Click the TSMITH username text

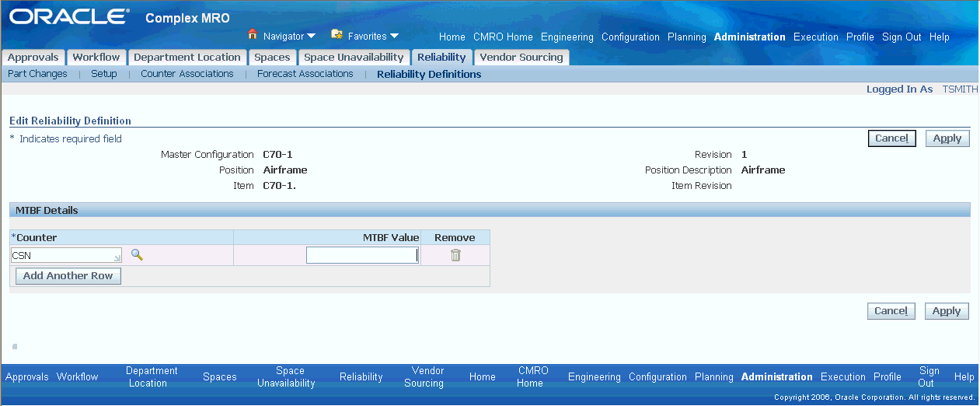(961, 89)
